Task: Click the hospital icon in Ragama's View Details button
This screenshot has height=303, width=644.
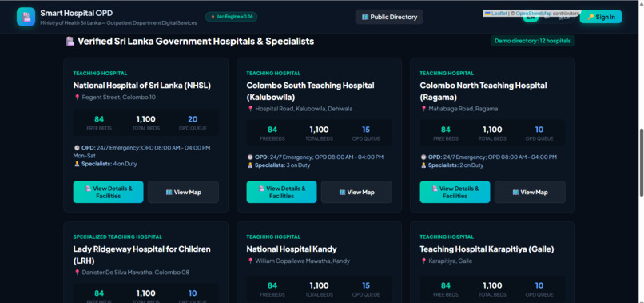Action: pyautogui.click(x=435, y=189)
